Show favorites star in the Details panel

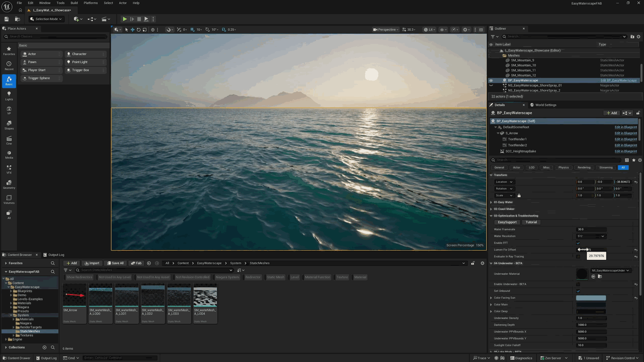pyautogui.click(x=634, y=160)
